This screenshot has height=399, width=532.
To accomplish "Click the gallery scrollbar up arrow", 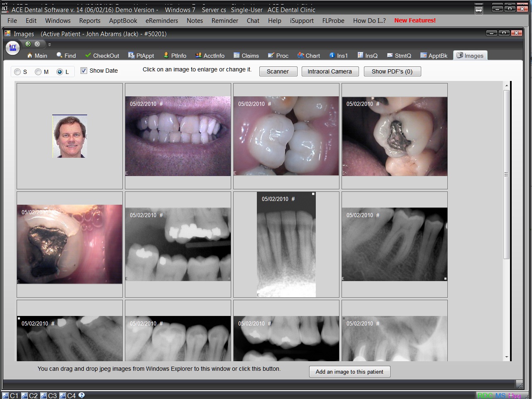I will (506, 86).
